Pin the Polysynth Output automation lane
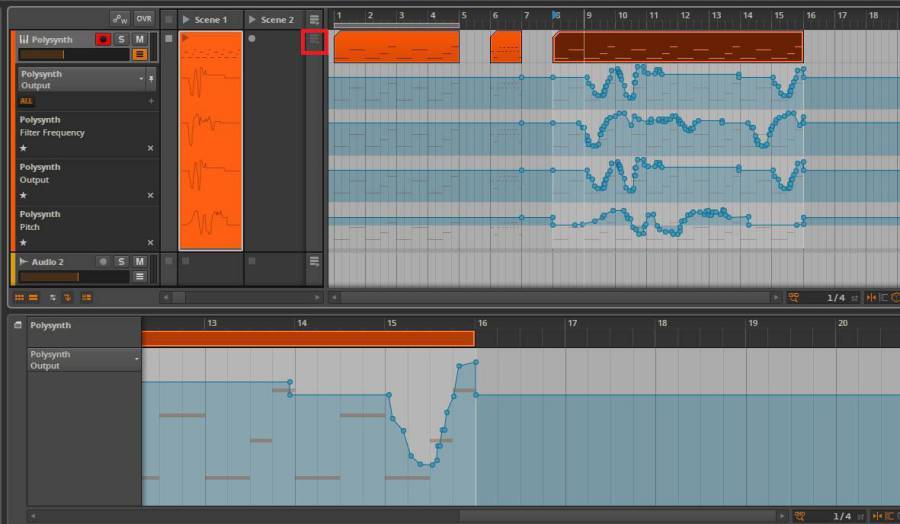This screenshot has height=524, width=900. tap(152, 78)
